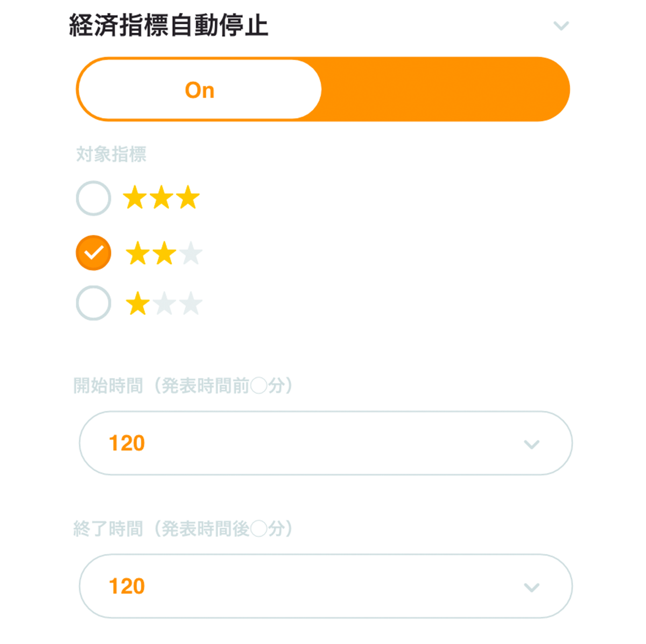
Task: Open the 終了時間 dropdown showing 120
Action: [x=326, y=586]
